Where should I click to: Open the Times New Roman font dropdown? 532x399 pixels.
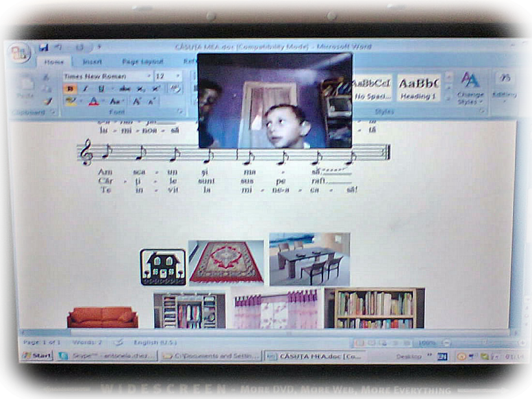[x=149, y=76]
